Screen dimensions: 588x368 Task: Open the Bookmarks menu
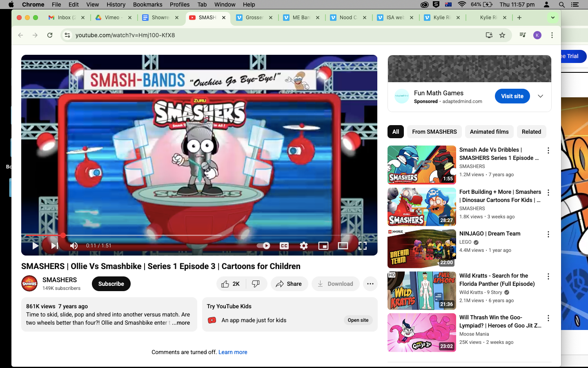(x=147, y=4)
